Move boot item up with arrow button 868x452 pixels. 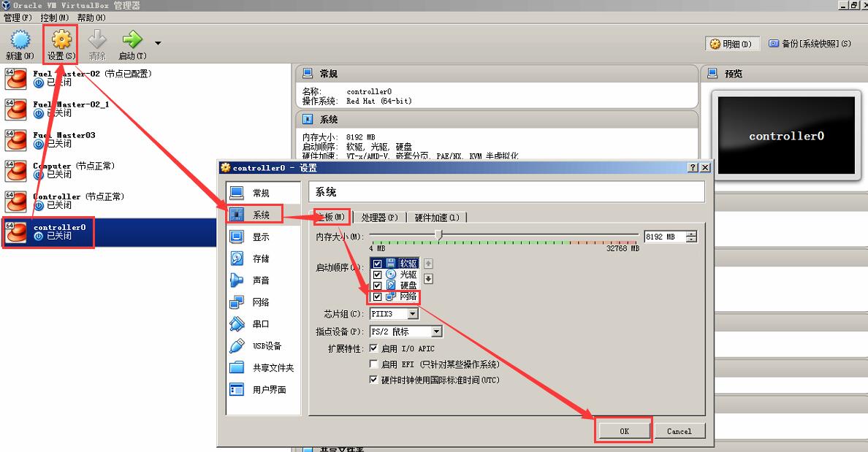[428, 264]
